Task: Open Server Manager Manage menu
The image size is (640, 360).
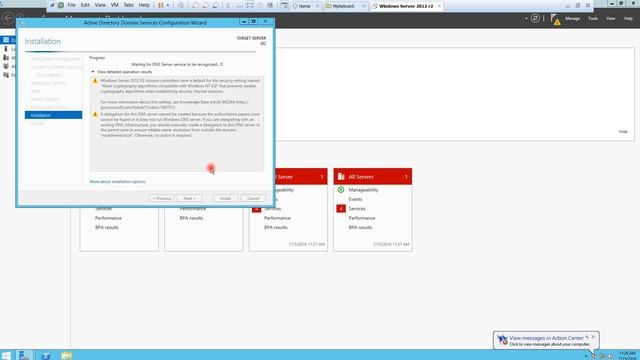Action: coord(572,18)
